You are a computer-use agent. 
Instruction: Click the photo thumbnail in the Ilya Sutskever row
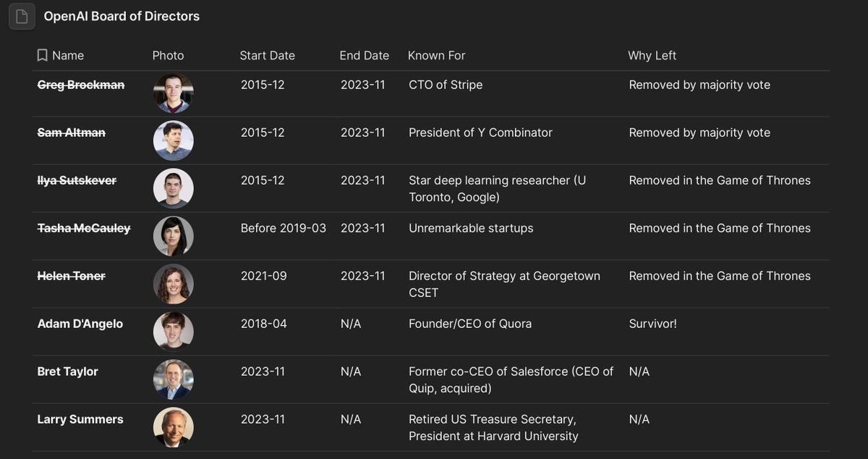pyautogui.click(x=174, y=188)
